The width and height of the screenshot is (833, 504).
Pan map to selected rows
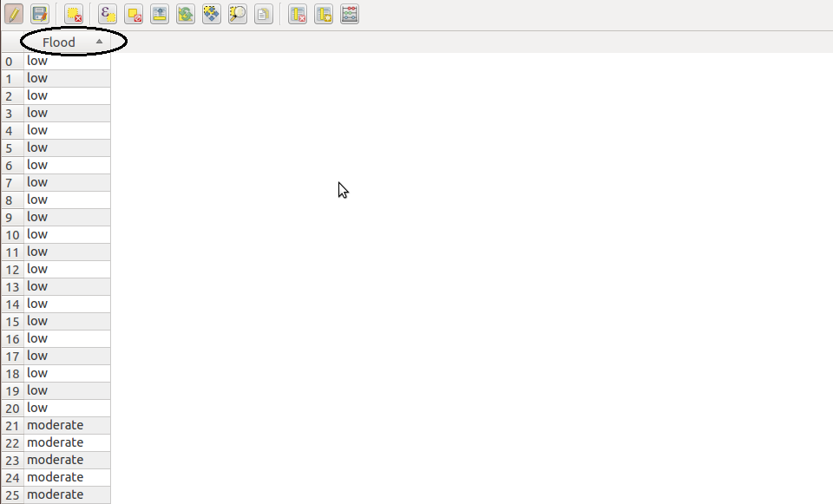pos(212,15)
